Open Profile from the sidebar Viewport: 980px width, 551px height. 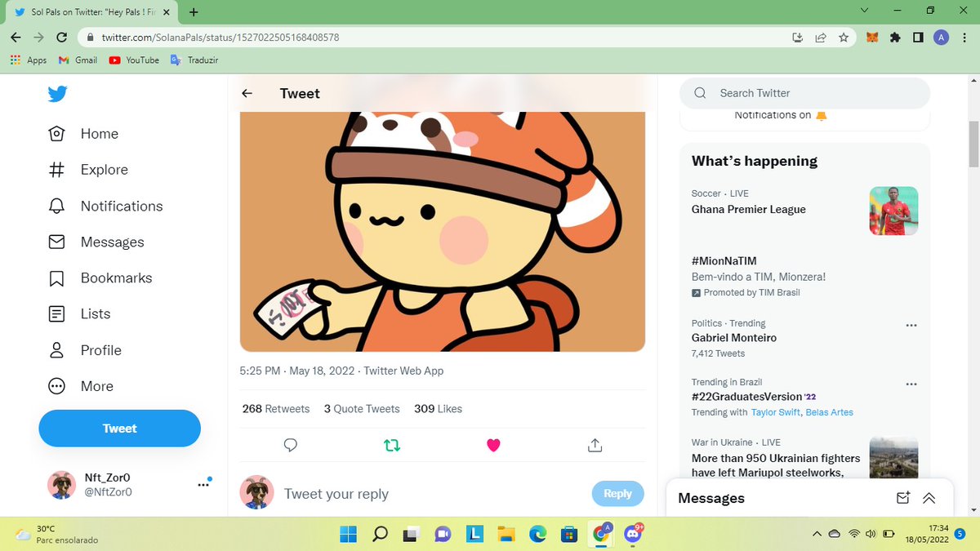(85, 350)
